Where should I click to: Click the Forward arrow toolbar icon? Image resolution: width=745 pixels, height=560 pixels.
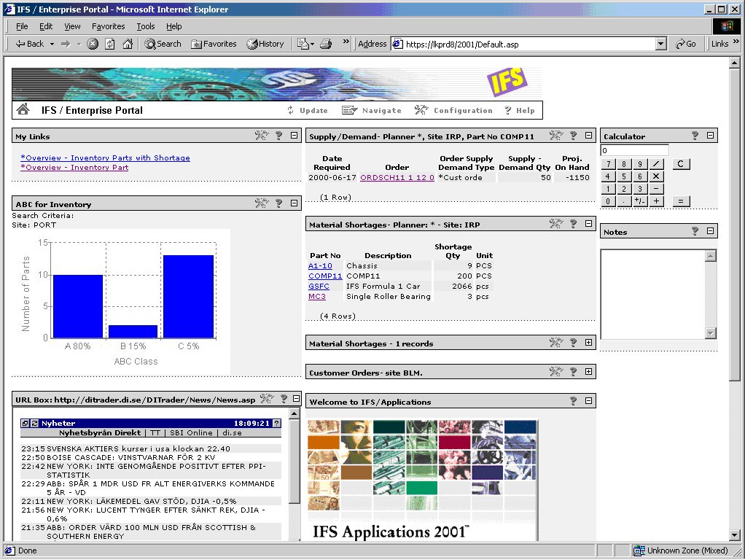click(66, 44)
